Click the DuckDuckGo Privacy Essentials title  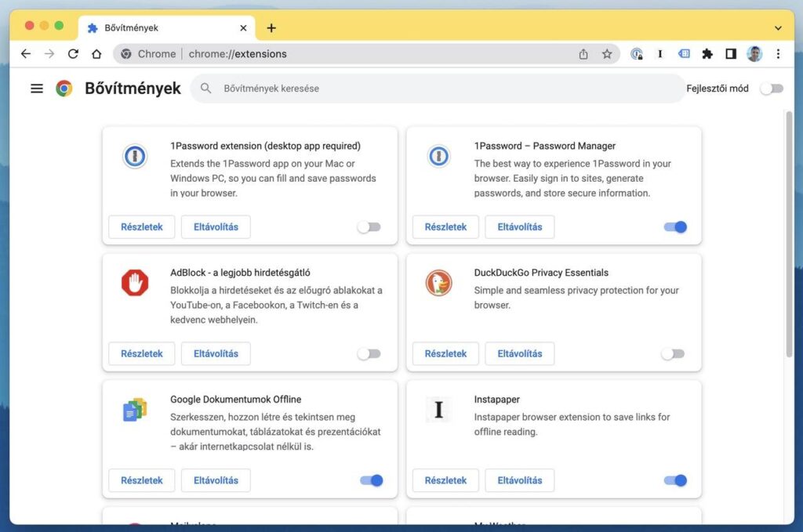pyautogui.click(x=541, y=273)
